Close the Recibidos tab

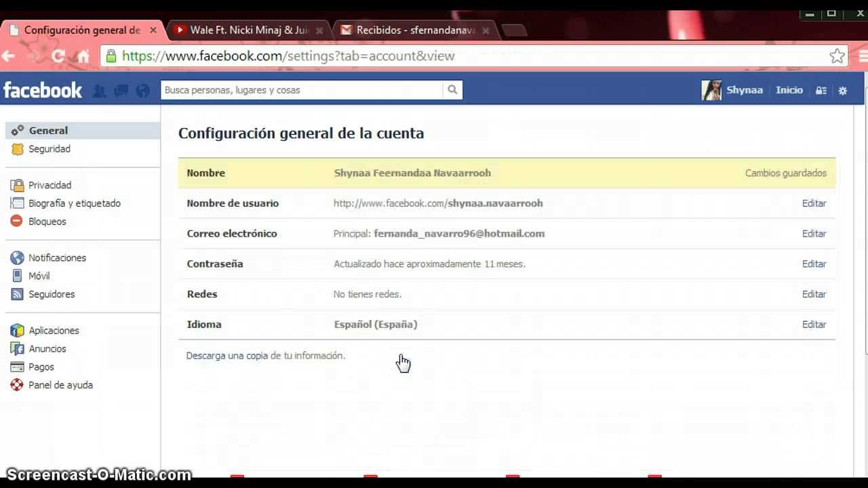pos(486,30)
